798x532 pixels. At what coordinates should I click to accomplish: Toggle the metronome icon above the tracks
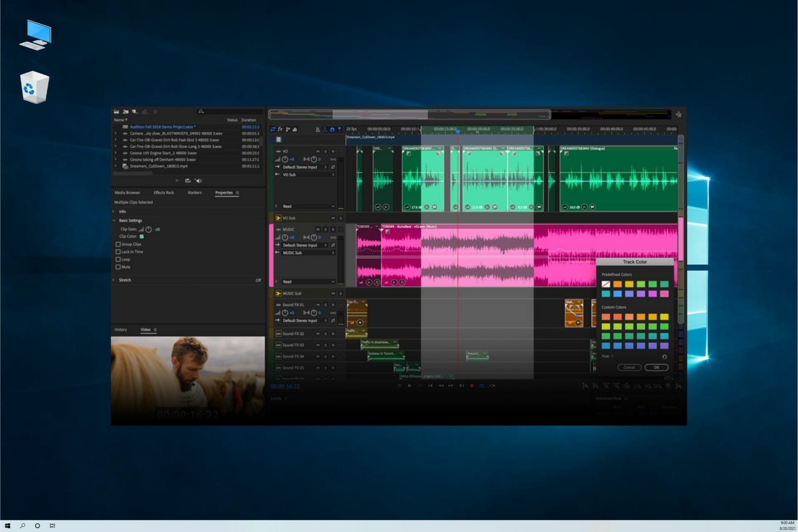pyautogui.click(x=318, y=129)
